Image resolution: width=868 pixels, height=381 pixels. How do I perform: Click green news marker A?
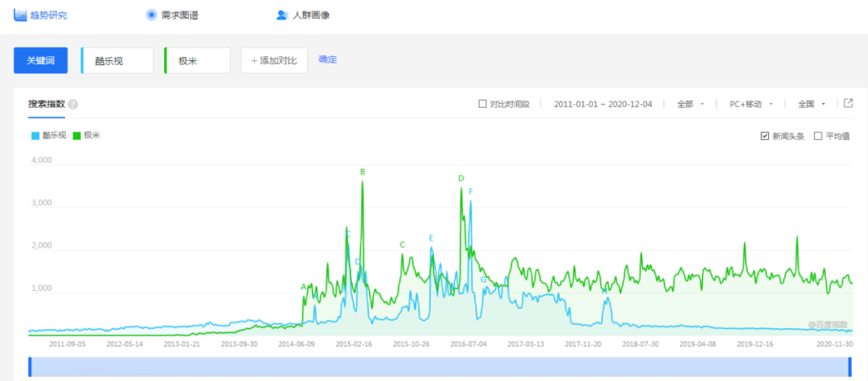pyautogui.click(x=303, y=287)
